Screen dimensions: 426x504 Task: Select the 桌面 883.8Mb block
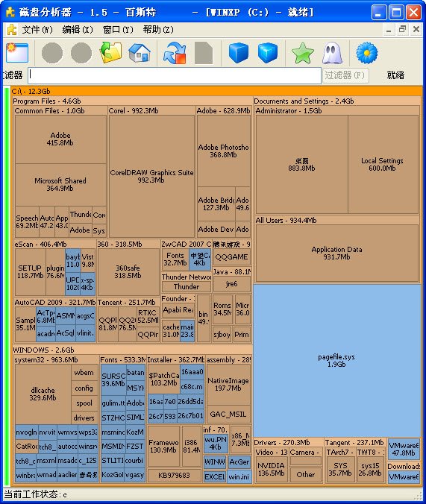[x=302, y=164]
